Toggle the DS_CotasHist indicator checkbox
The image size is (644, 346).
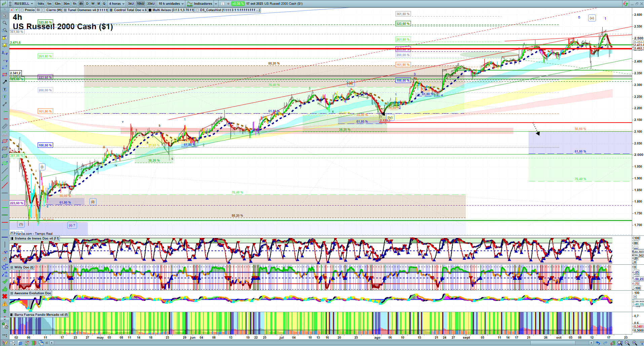coord(197,10)
